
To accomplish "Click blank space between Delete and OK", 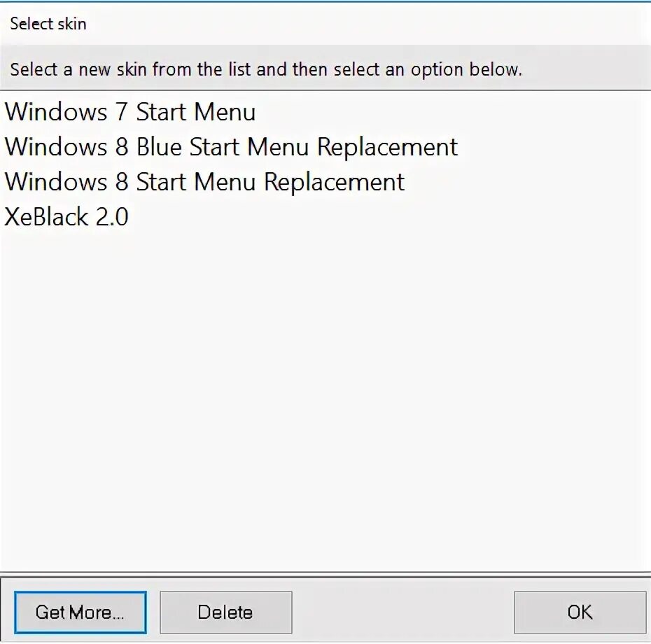I will click(x=402, y=612).
